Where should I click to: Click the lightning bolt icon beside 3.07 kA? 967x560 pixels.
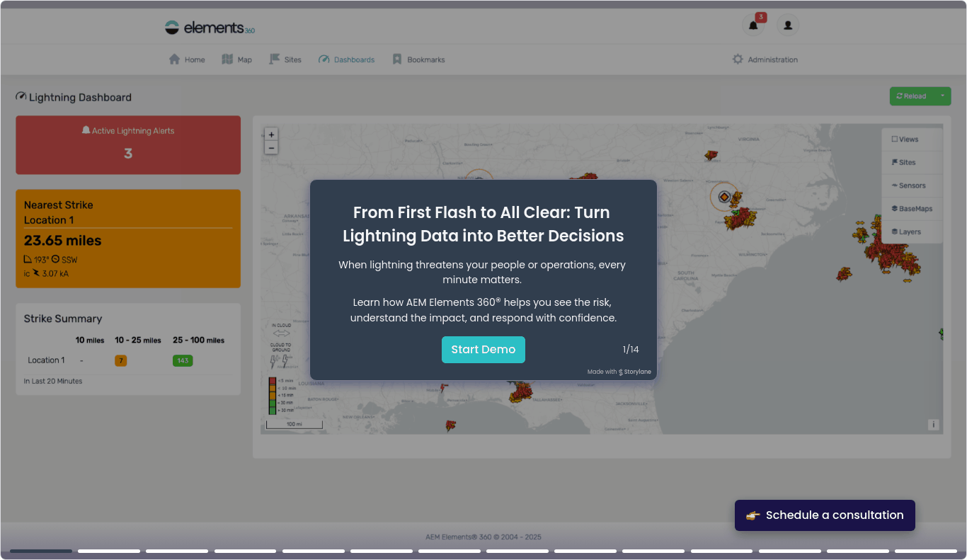point(36,273)
